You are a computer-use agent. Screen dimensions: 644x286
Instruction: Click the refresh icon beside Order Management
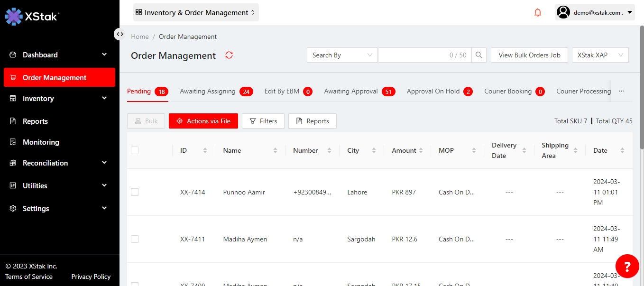229,55
